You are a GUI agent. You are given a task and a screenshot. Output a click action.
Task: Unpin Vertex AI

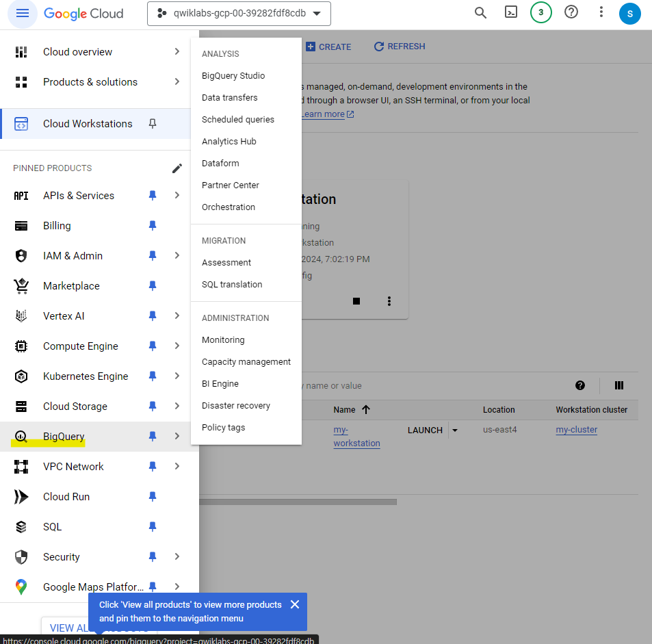[153, 315]
